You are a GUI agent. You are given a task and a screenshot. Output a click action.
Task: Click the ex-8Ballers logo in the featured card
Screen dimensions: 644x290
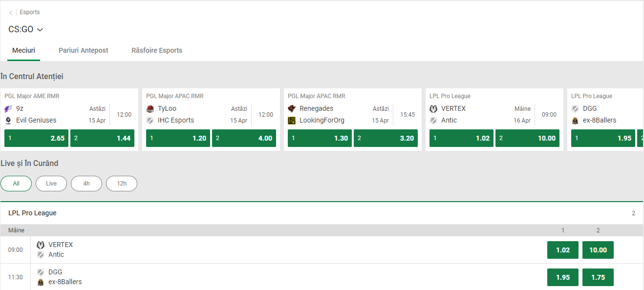click(575, 121)
